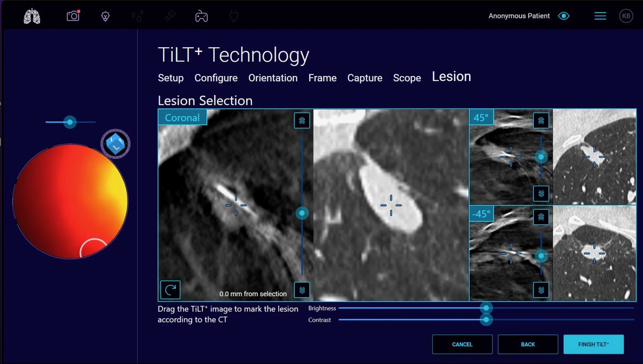
Task: Click the Contrast label
Action: click(320, 320)
